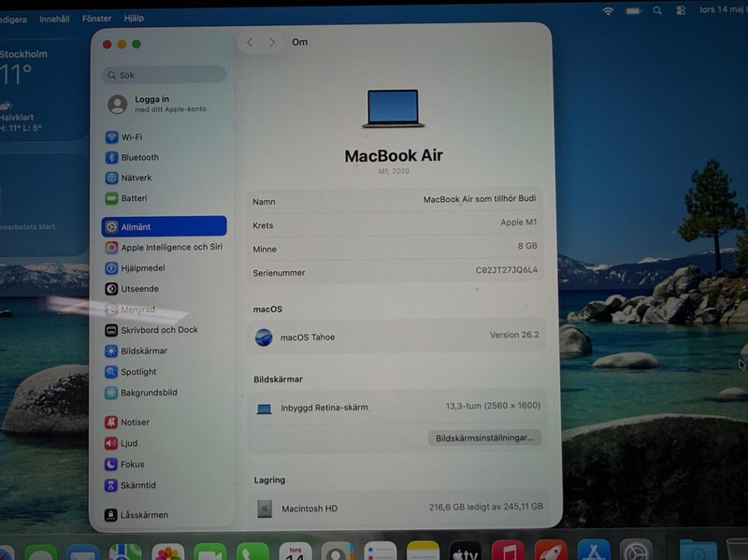Screen dimensions: 748x560
Task: Click serial number C02JT27JQ6L4
Action: [x=506, y=270]
